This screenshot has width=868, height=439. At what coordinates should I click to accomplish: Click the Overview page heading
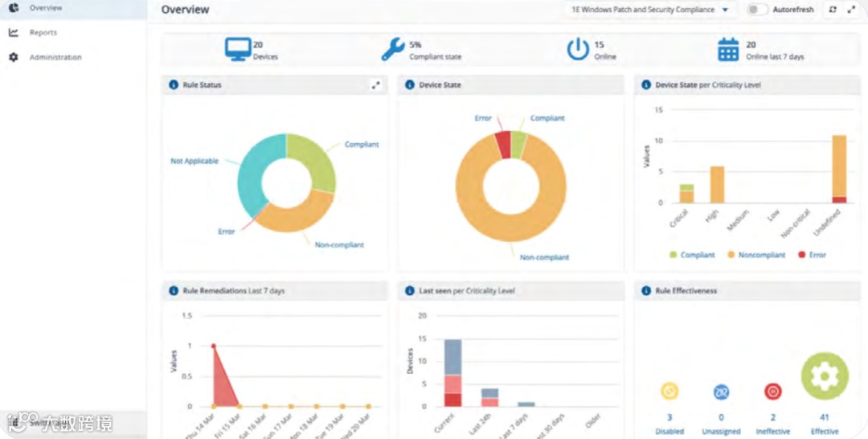186,10
